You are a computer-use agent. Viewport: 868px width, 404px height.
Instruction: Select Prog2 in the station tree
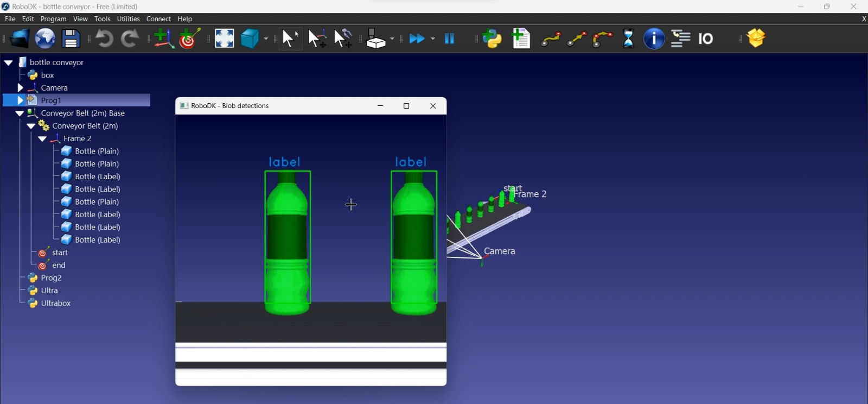coord(46,279)
